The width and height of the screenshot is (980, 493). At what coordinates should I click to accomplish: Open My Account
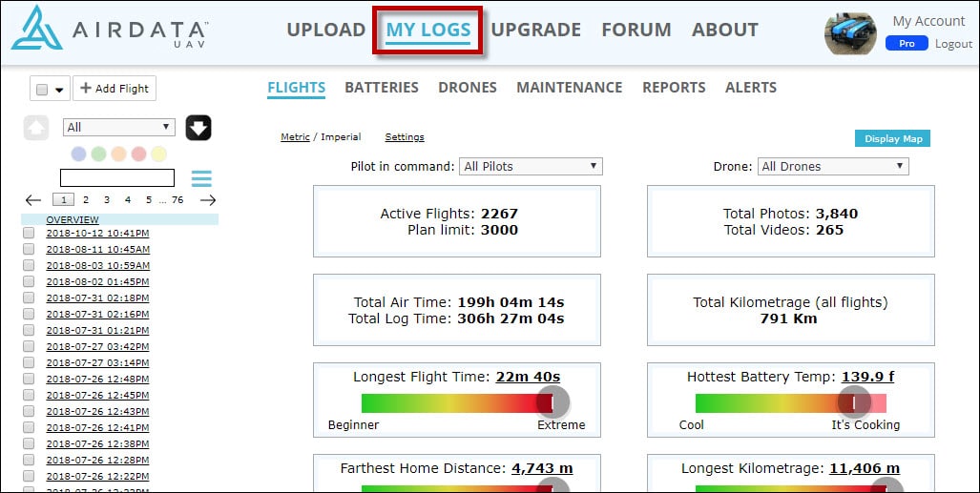tap(928, 21)
